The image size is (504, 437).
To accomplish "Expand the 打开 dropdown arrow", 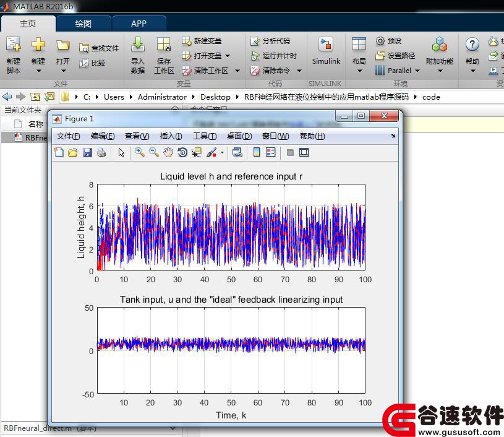I will [x=63, y=71].
